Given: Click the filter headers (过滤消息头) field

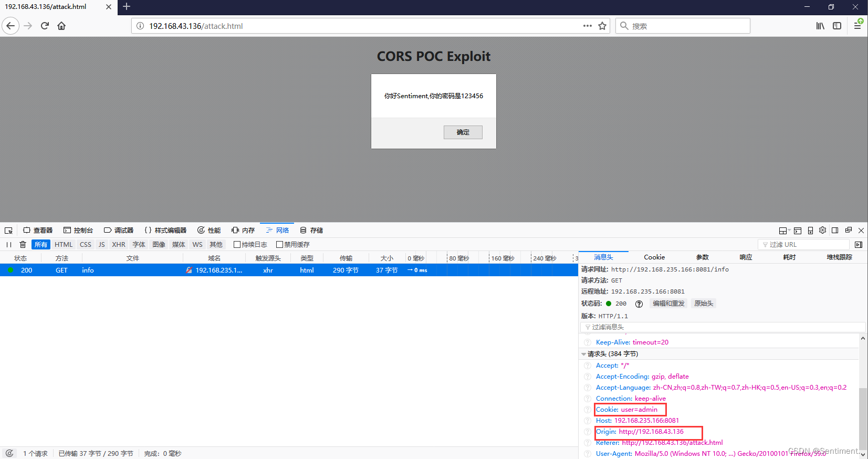Looking at the screenshot, I should [722, 327].
